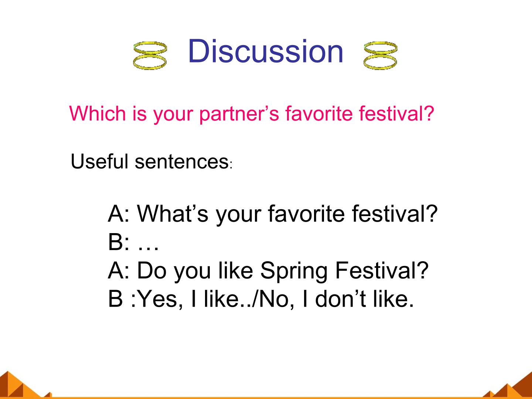Click the left gold rings icon
This screenshot has width=532, height=399.
pyautogui.click(x=150, y=56)
